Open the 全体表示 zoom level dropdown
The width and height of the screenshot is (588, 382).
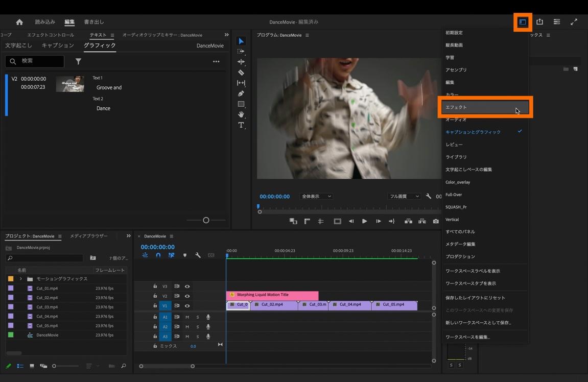point(316,196)
